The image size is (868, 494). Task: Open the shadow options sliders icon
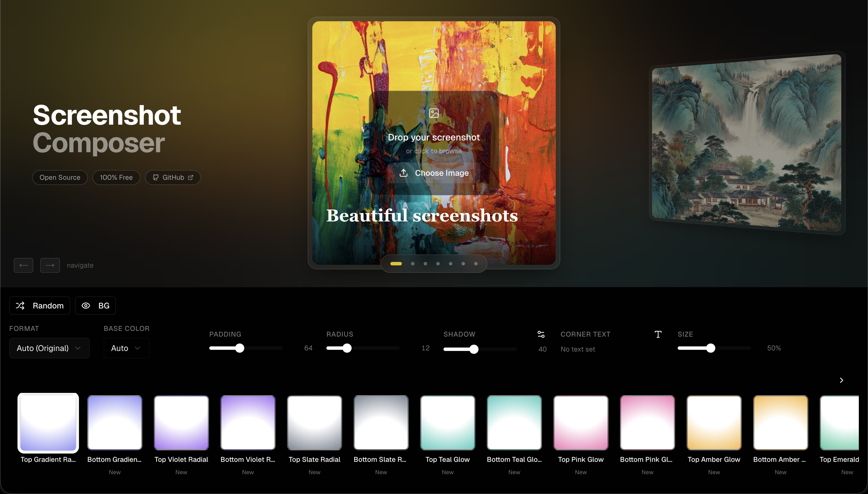point(541,334)
